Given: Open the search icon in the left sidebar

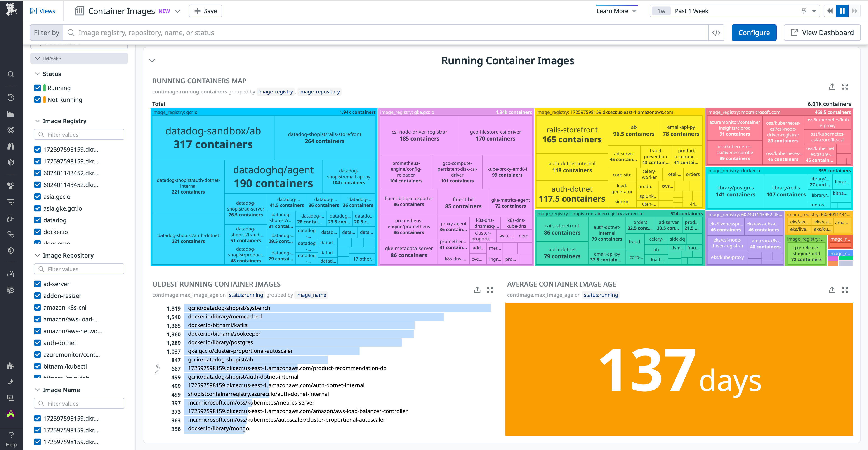Looking at the screenshot, I should tap(11, 74).
